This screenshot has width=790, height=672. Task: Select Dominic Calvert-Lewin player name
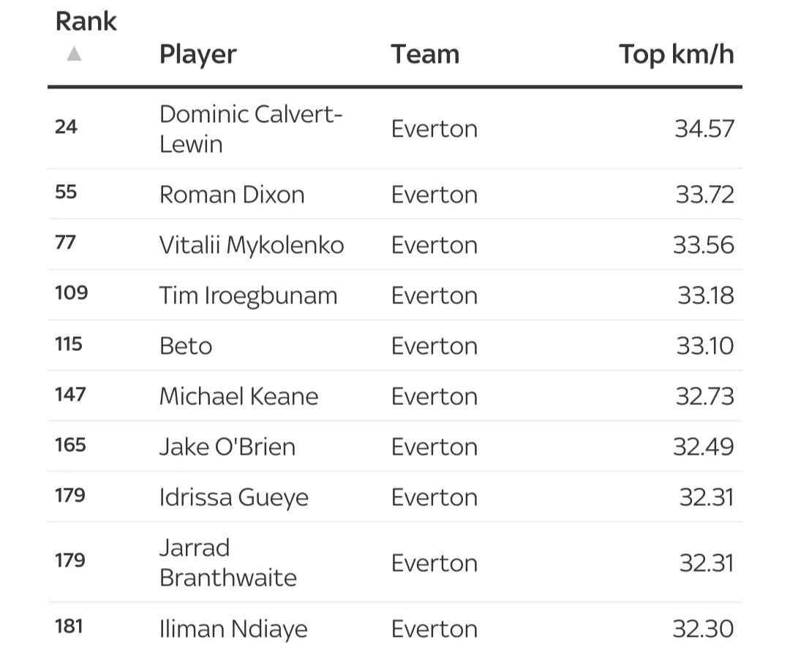251,129
